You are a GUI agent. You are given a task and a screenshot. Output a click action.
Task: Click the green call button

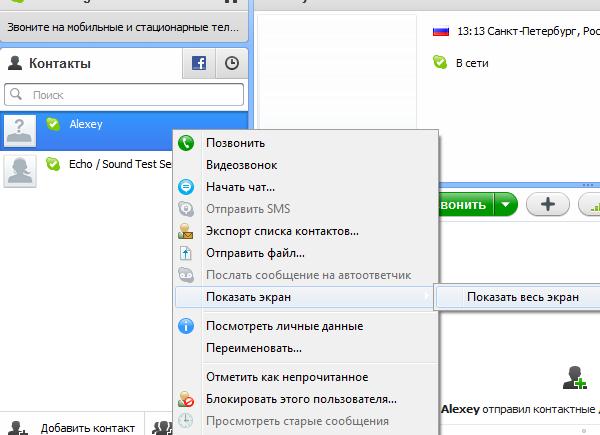tap(466, 204)
